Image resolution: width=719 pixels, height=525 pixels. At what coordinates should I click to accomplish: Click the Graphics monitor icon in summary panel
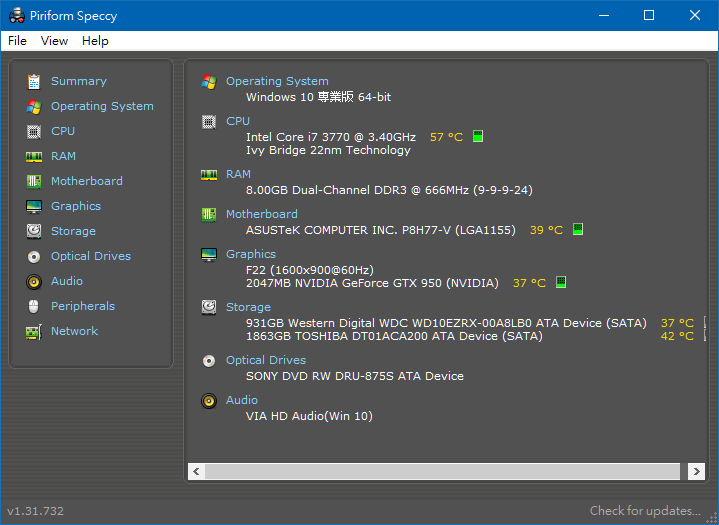pyautogui.click(x=209, y=254)
